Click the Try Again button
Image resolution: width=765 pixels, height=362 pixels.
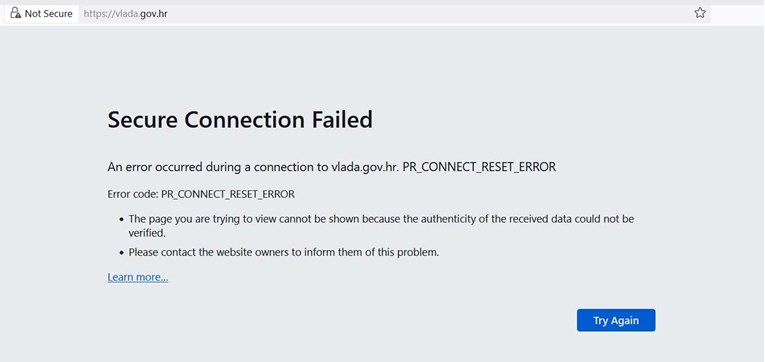pos(616,320)
